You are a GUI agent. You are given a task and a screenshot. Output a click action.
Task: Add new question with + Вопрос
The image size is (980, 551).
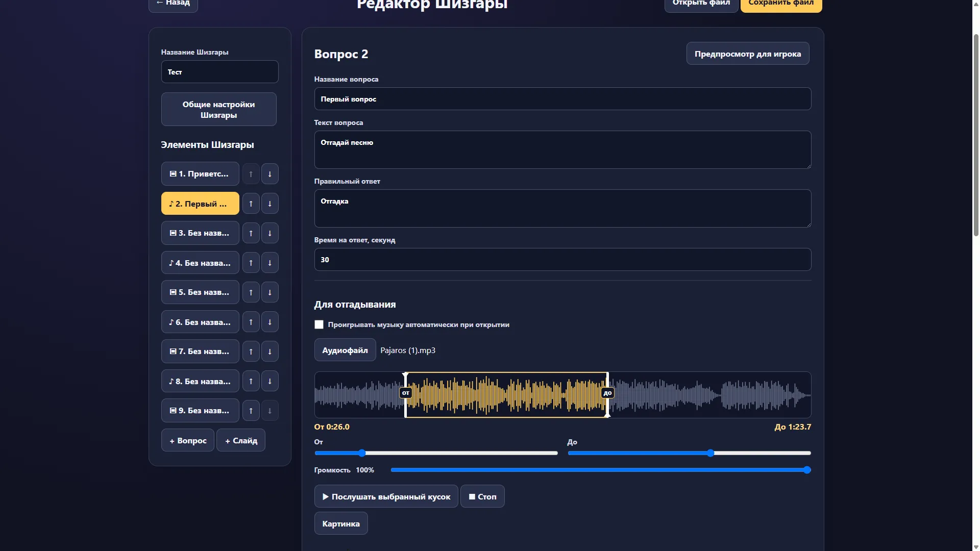pyautogui.click(x=188, y=440)
